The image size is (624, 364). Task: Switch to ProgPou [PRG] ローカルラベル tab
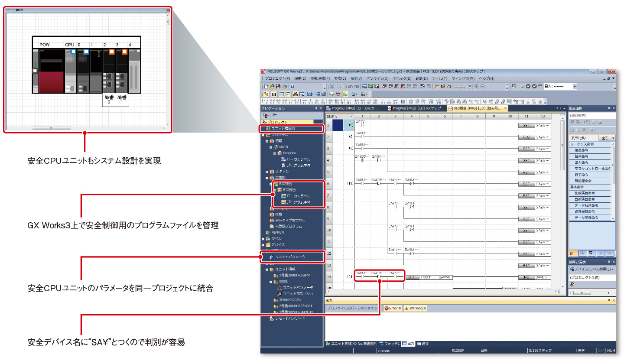(353, 108)
